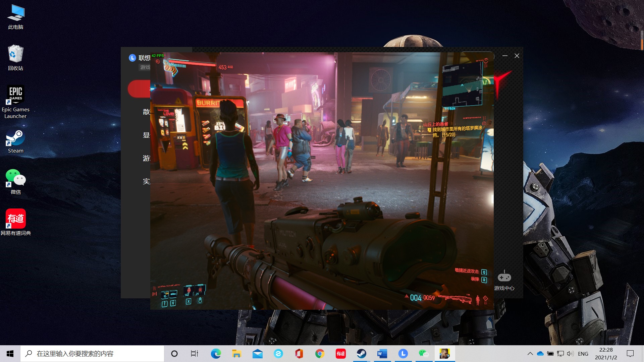Open Cortana circle on the taskbar
The height and width of the screenshot is (362, 644).
174,354
